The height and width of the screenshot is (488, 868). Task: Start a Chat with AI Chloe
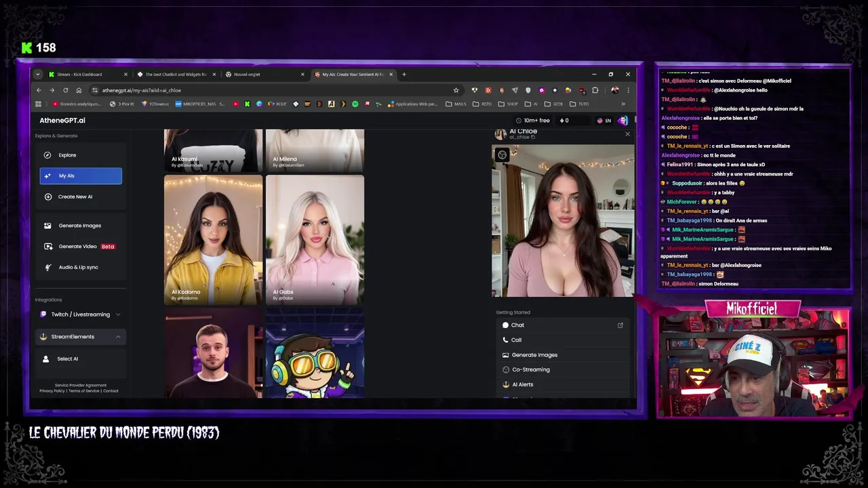pos(562,325)
